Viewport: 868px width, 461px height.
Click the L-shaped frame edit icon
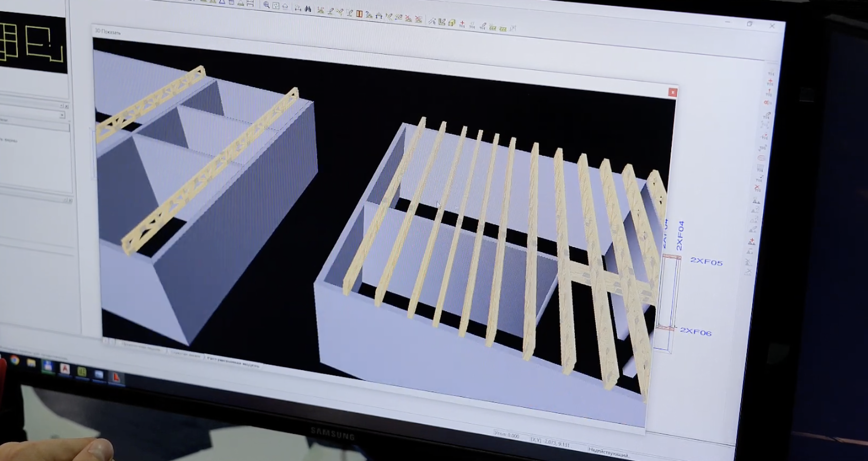pos(442,22)
